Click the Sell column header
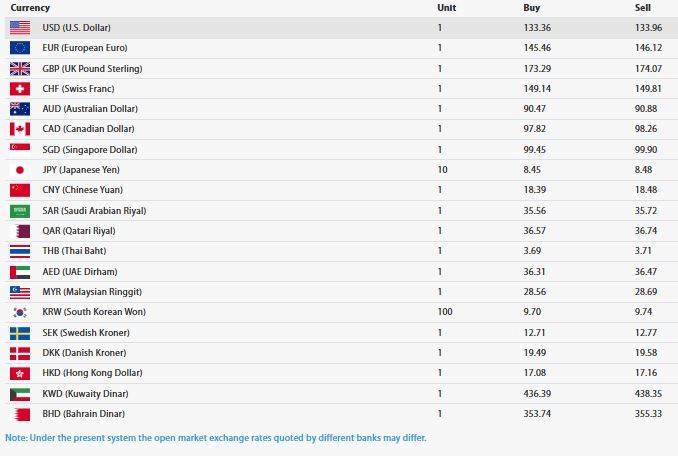The image size is (678, 456). [643, 8]
